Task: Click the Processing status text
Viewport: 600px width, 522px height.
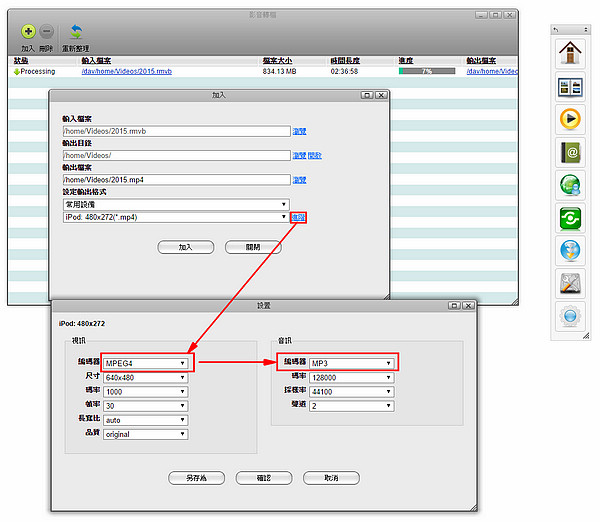Action: point(38,72)
